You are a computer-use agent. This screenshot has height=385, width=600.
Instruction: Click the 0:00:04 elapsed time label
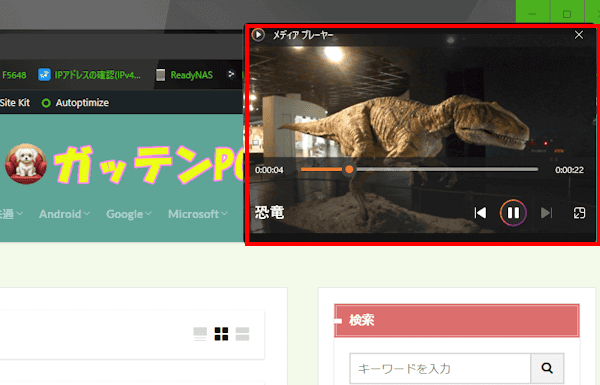[x=269, y=170]
